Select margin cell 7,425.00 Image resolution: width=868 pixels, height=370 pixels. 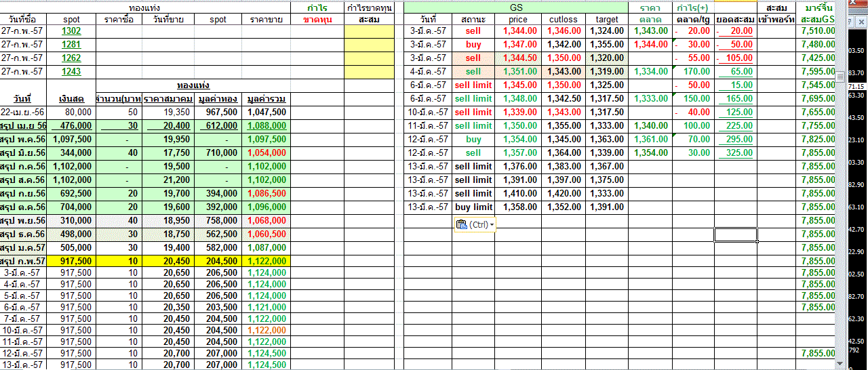coord(817,58)
